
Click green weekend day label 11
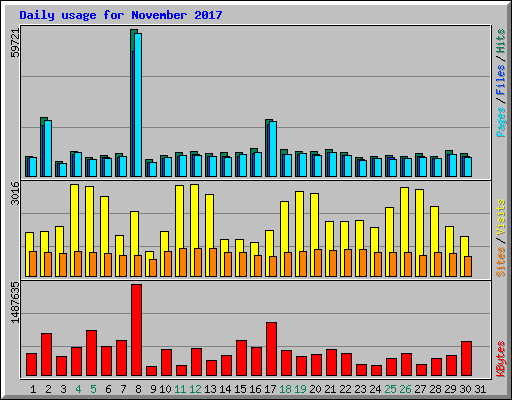[x=180, y=389]
